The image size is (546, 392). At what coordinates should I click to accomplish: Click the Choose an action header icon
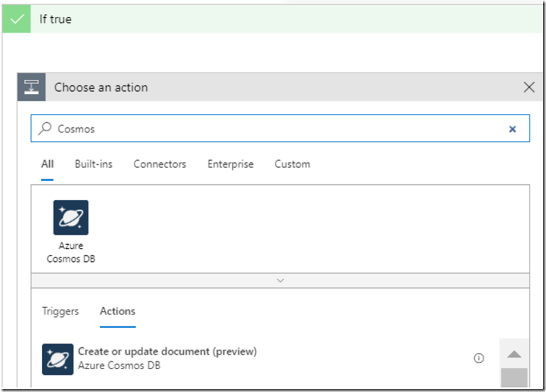31,87
